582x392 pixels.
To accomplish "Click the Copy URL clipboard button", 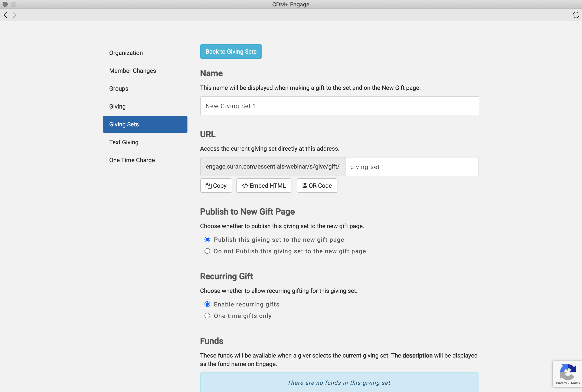I will pyautogui.click(x=216, y=186).
